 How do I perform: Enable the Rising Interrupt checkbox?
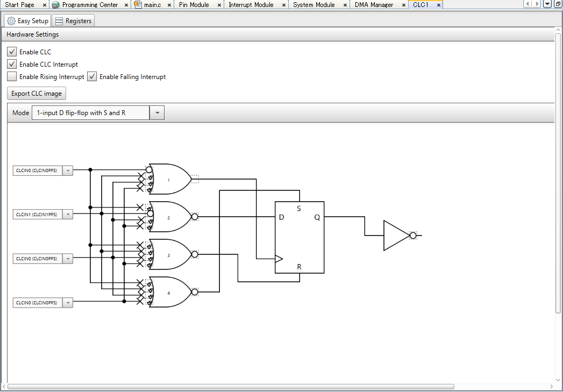pos(12,77)
